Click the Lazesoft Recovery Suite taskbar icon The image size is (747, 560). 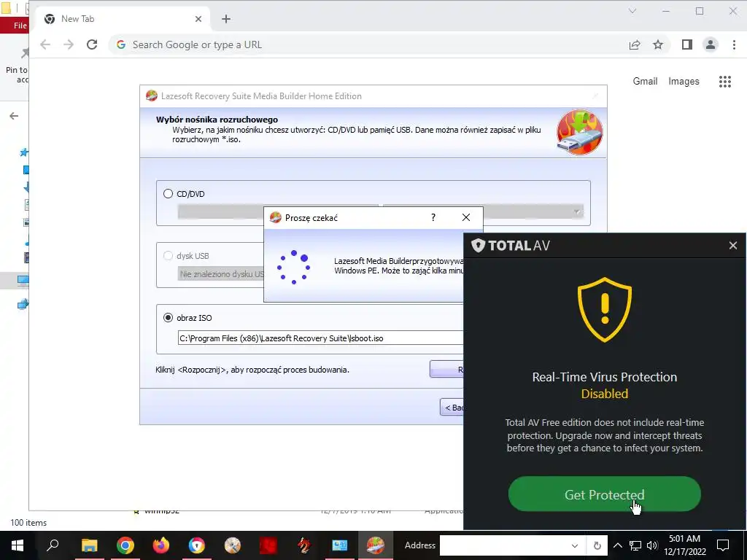pyautogui.click(x=376, y=545)
